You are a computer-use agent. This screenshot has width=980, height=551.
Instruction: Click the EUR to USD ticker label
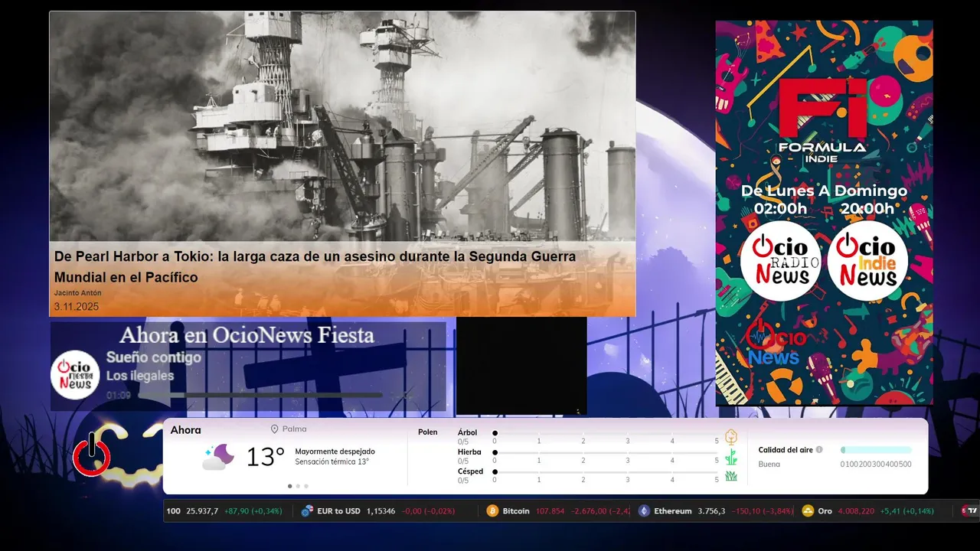pos(339,511)
